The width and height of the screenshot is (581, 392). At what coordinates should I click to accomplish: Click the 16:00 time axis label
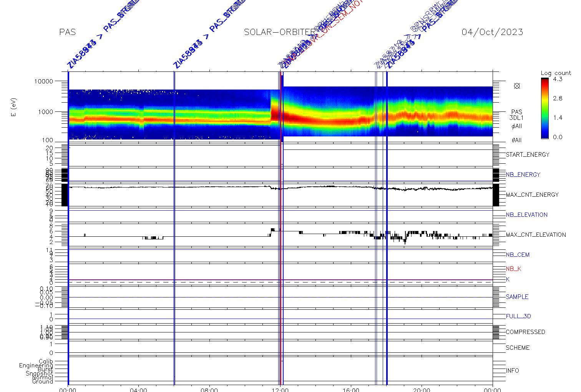[x=351, y=390]
